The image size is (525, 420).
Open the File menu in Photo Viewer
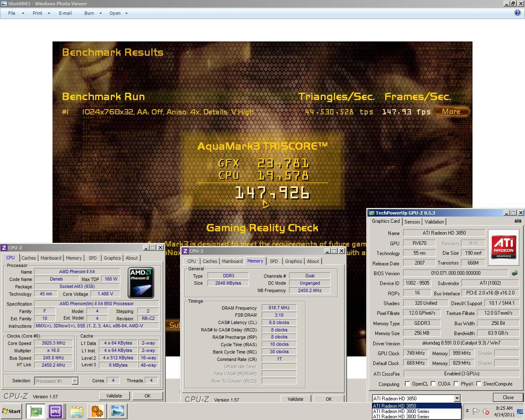(x=16, y=13)
